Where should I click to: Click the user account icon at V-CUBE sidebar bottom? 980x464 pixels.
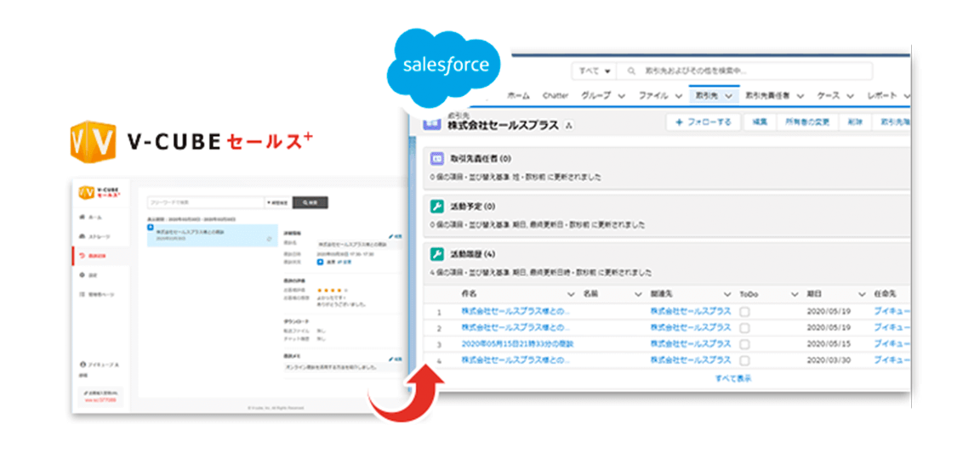coord(83,364)
